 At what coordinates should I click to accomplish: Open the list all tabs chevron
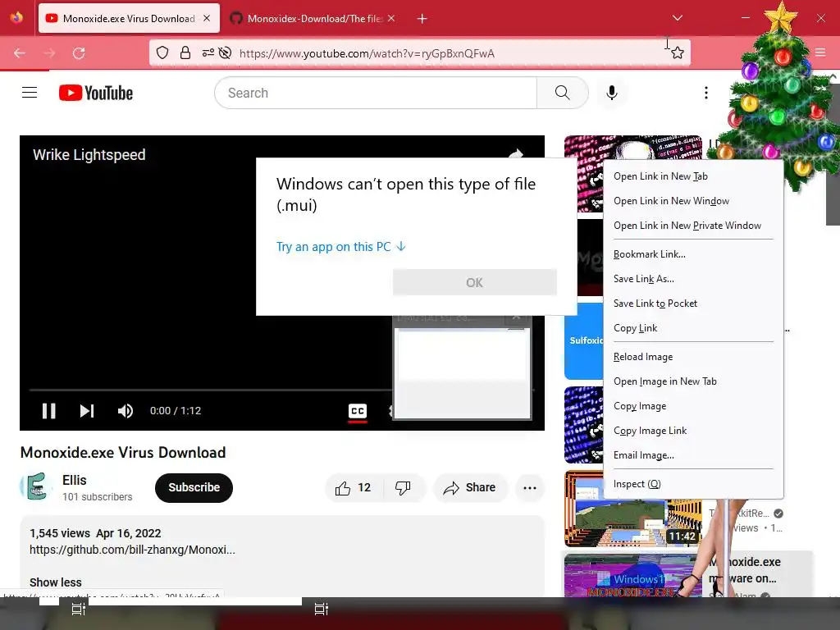677,18
